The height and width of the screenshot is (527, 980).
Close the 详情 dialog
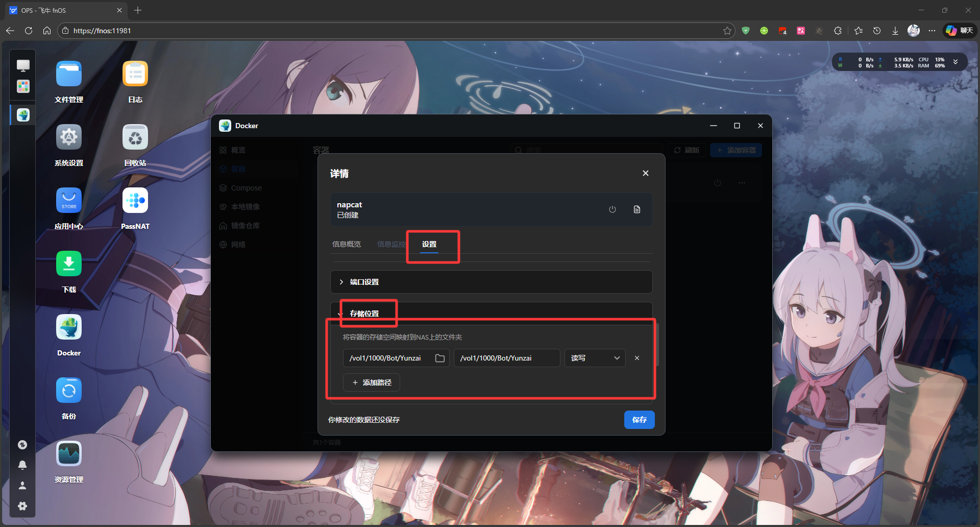(646, 173)
